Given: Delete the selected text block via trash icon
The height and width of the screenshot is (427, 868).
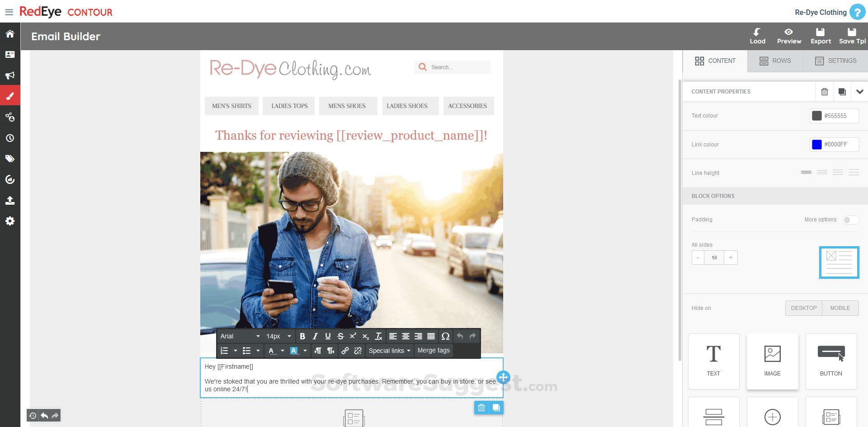Looking at the screenshot, I should point(481,408).
